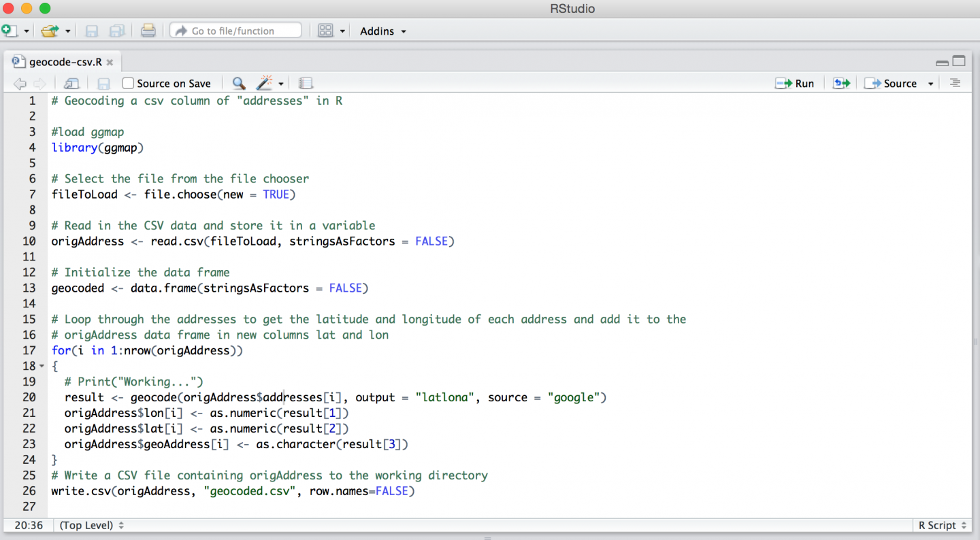Click the Print icon in the toolbar

click(148, 30)
